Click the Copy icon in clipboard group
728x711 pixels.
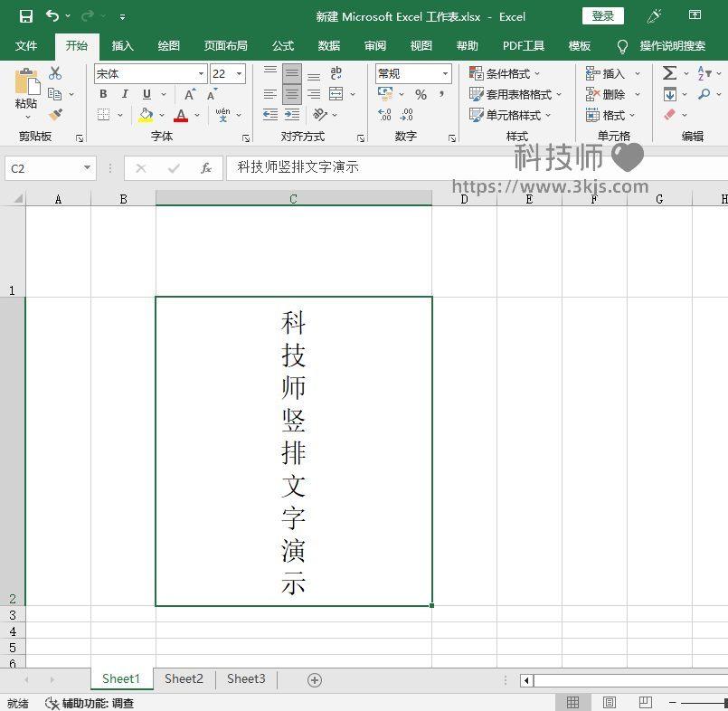pyautogui.click(x=55, y=94)
